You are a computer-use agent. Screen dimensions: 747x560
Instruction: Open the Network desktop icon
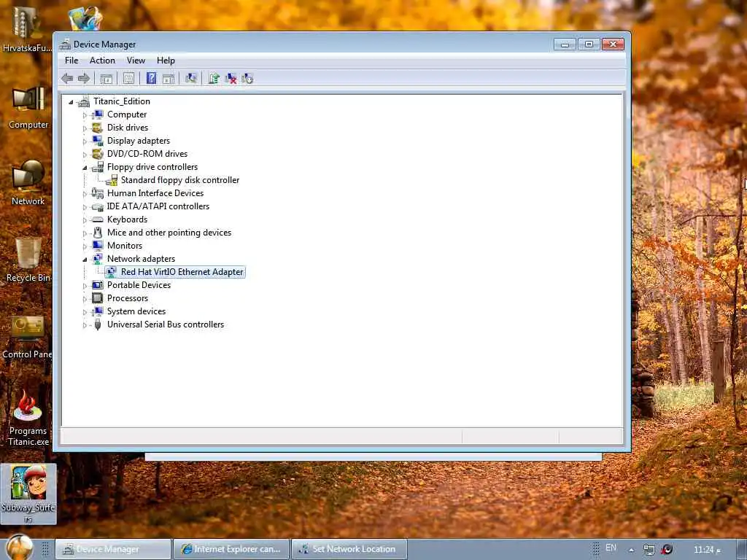click(x=28, y=183)
